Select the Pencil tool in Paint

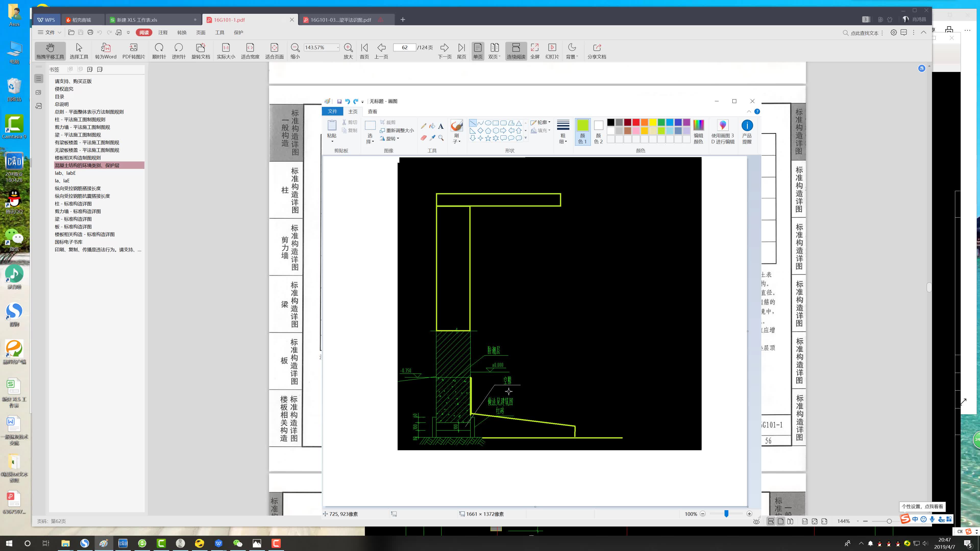point(423,126)
